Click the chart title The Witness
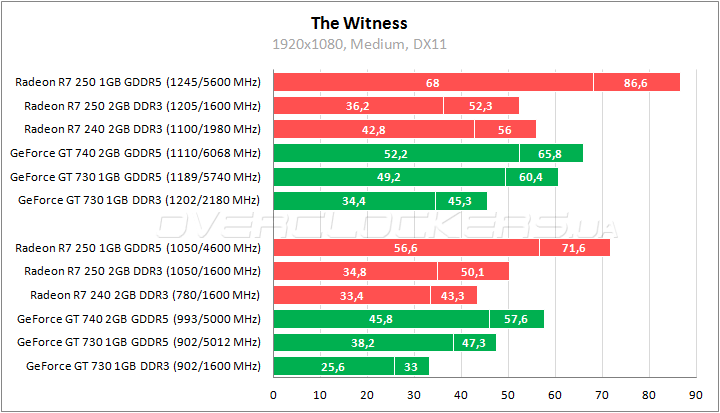The image size is (720, 413). coord(360,22)
